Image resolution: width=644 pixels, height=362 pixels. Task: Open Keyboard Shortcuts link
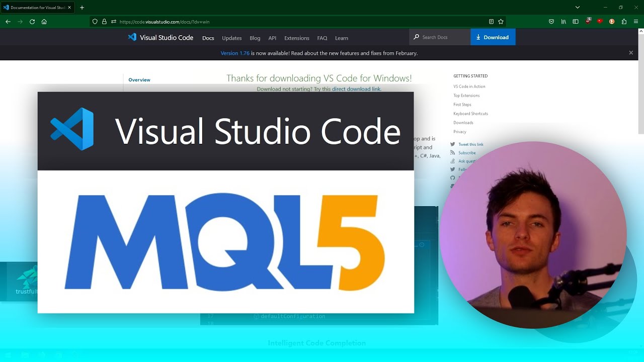pos(470,114)
